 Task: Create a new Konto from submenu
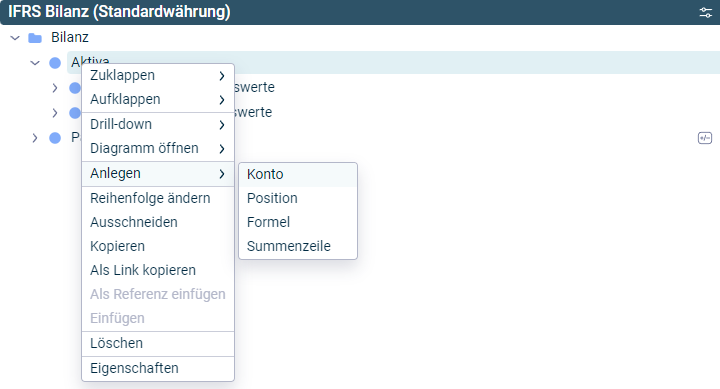pos(298,175)
